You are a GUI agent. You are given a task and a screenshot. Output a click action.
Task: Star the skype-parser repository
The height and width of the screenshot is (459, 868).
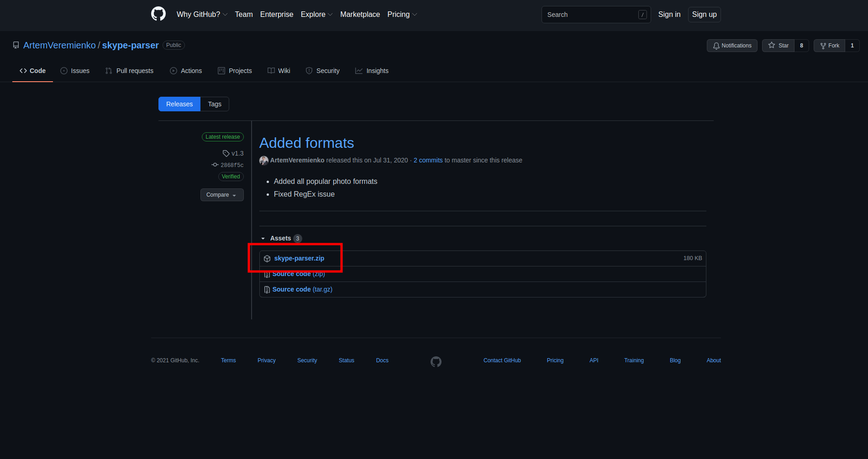[x=779, y=46]
